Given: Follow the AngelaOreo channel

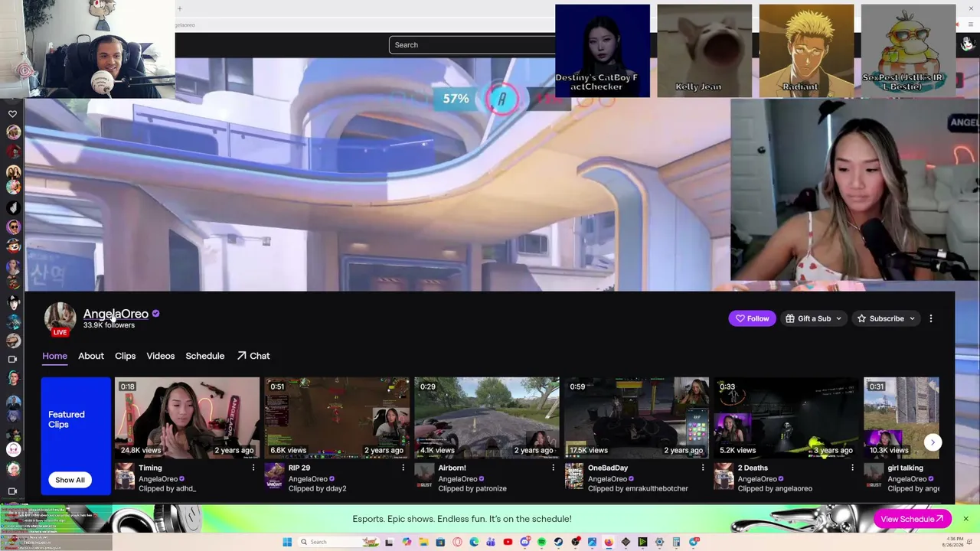Looking at the screenshot, I should [x=753, y=318].
